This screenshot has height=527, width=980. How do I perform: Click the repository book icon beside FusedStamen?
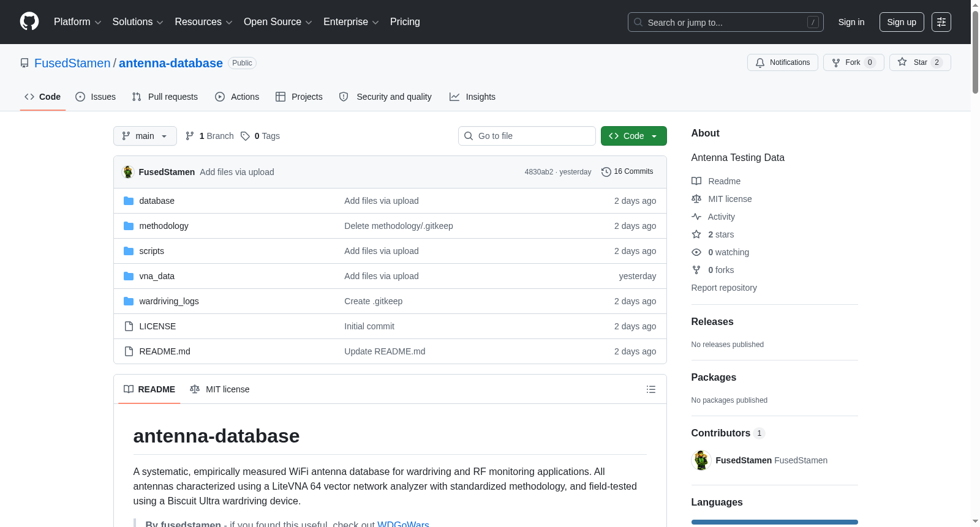pos(24,63)
